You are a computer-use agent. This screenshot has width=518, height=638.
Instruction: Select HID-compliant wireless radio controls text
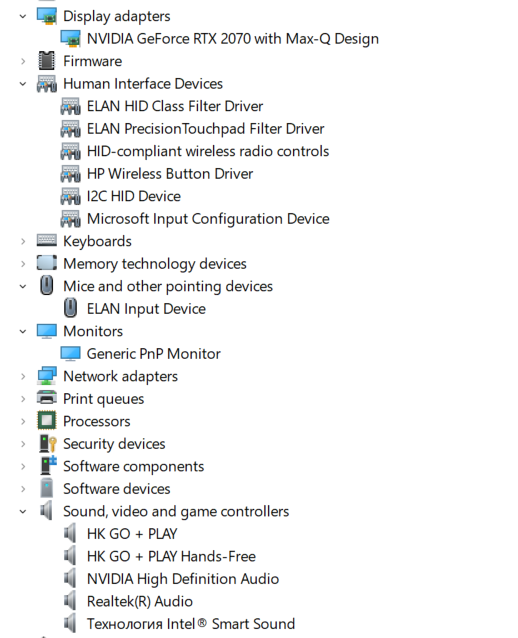click(x=208, y=152)
